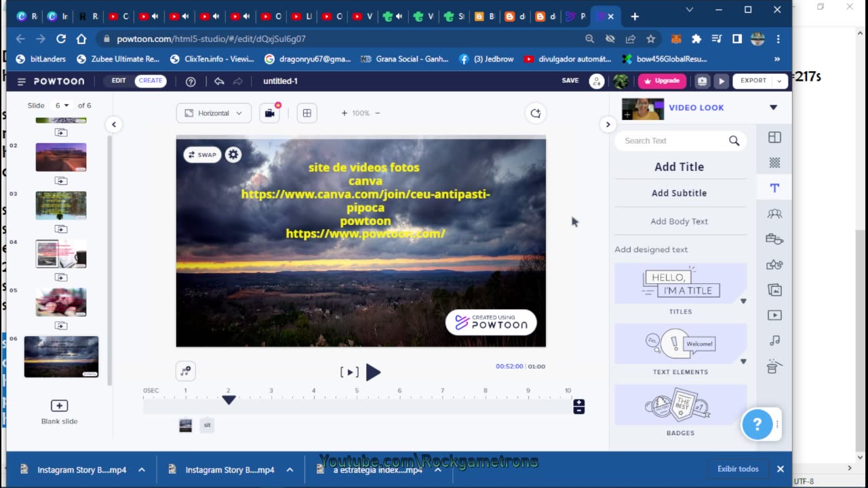Open the Sound music note tab
868x488 pixels.
[774, 340]
